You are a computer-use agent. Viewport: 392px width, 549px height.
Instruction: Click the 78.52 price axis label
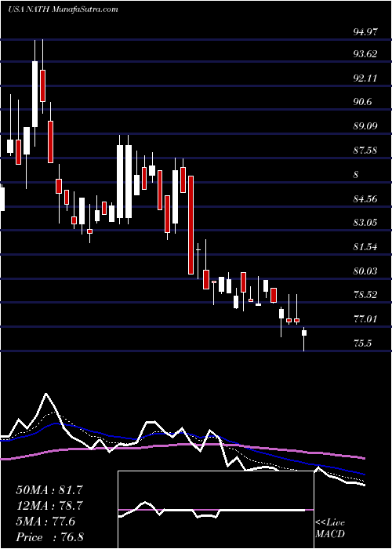pos(365,295)
